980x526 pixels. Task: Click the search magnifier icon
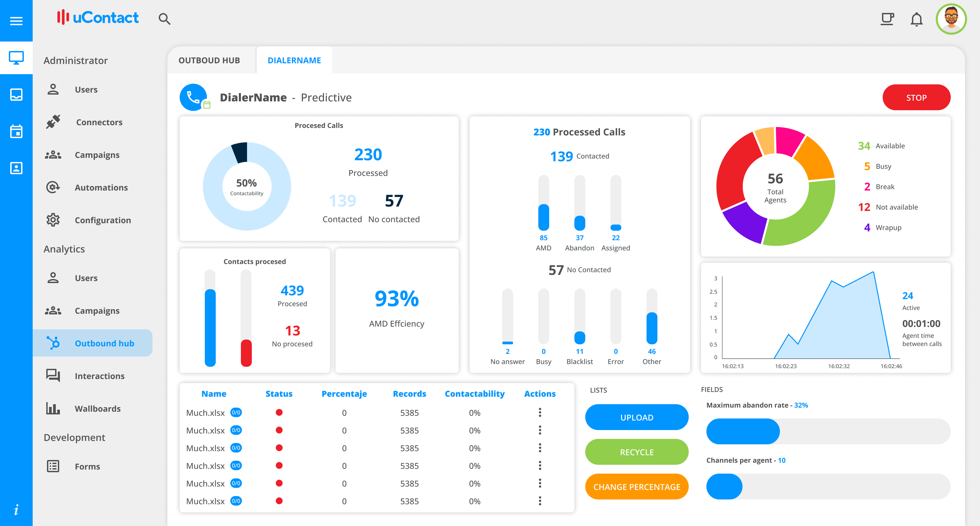click(164, 19)
